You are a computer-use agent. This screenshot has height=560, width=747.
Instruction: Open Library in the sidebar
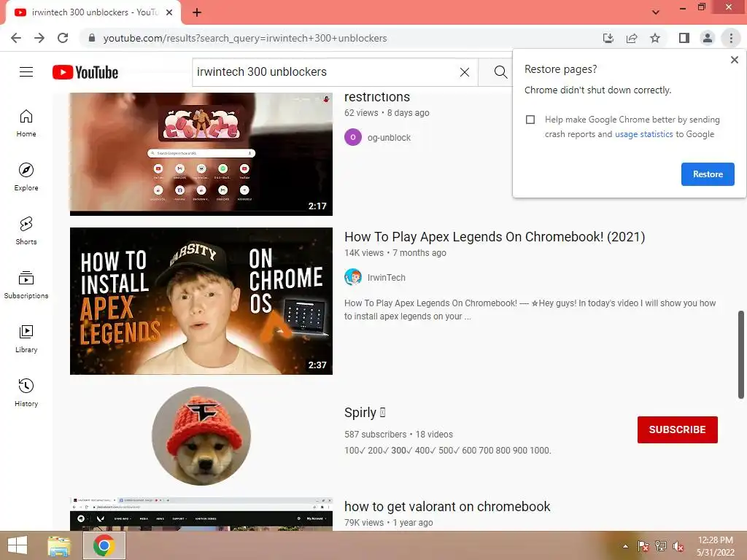(26, 338)
